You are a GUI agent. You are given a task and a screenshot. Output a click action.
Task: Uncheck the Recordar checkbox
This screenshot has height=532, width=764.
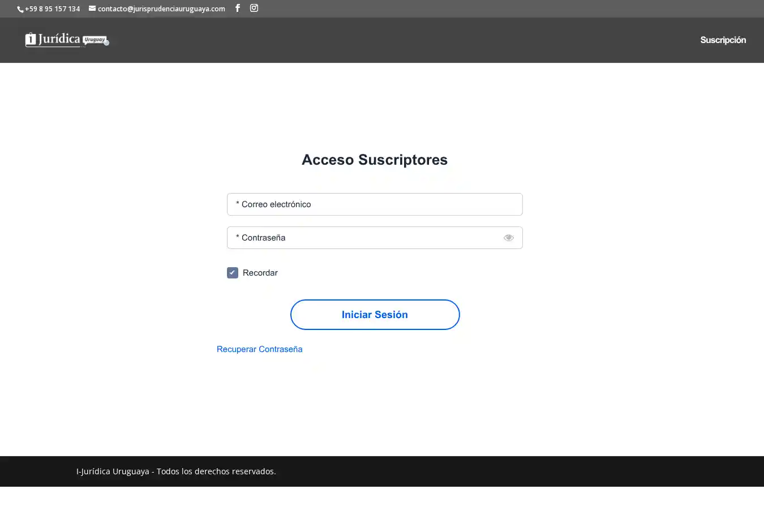tap(233, 273)
